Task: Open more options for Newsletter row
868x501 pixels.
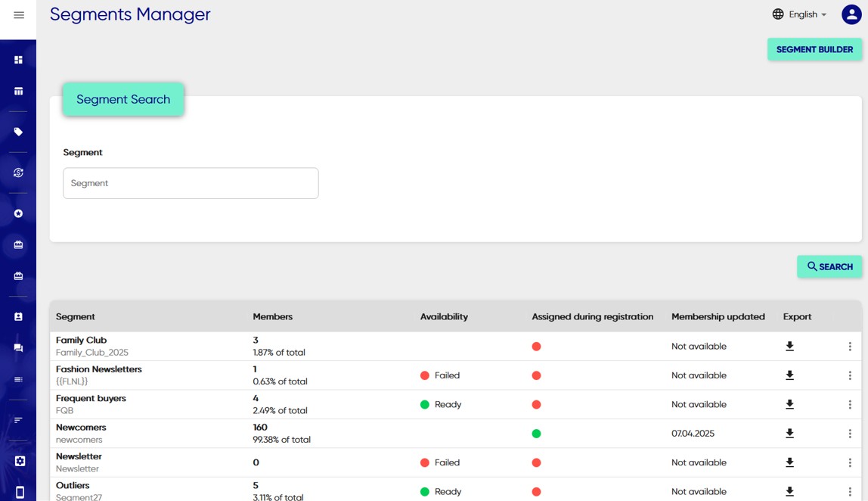Action: click(x=849, y=462)
